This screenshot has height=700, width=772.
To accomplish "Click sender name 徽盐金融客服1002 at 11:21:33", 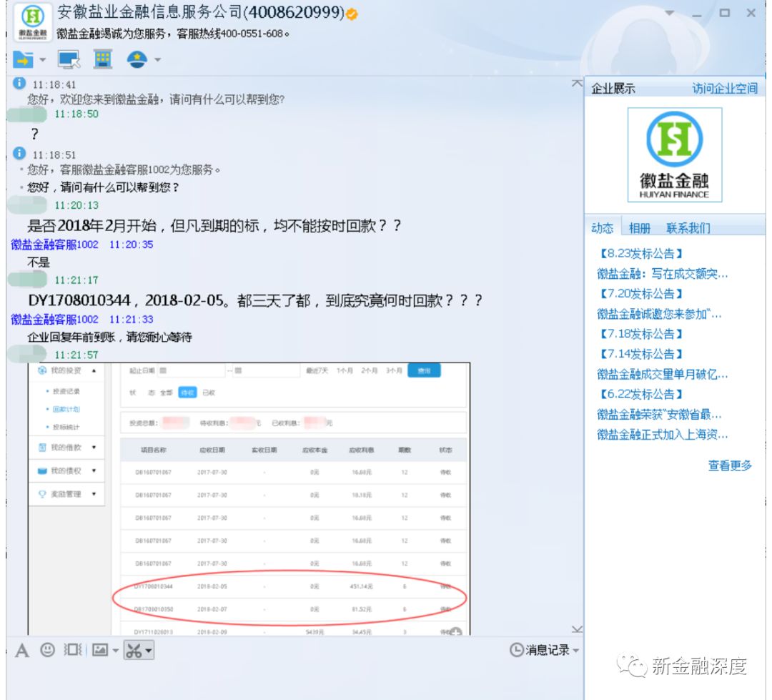I will (x=54, y=319).
